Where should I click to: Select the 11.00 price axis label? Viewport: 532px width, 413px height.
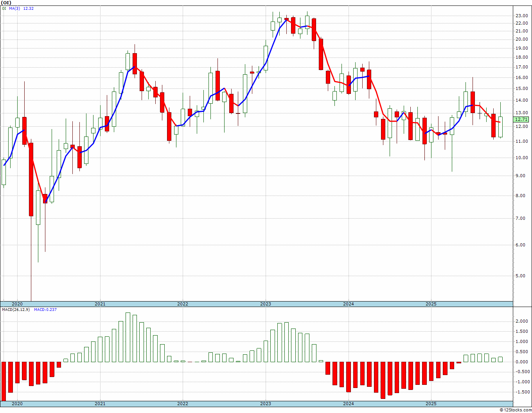click(521, 141)
